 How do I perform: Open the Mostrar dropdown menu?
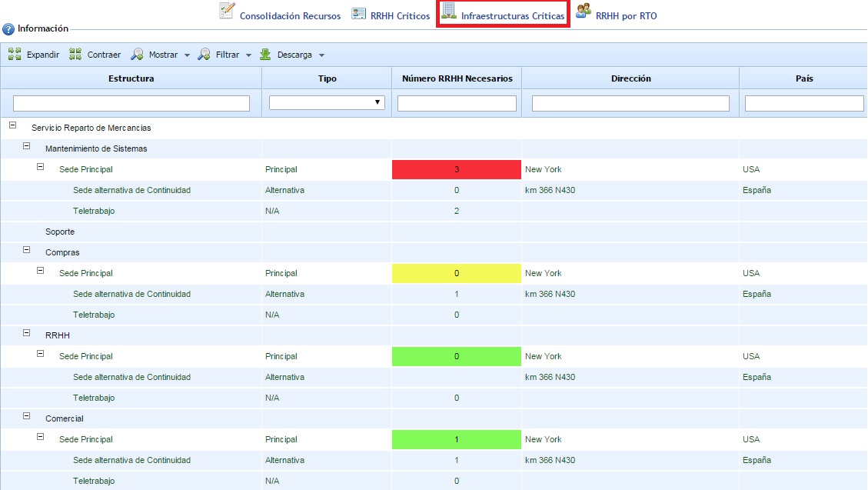[x=187, y=55]
